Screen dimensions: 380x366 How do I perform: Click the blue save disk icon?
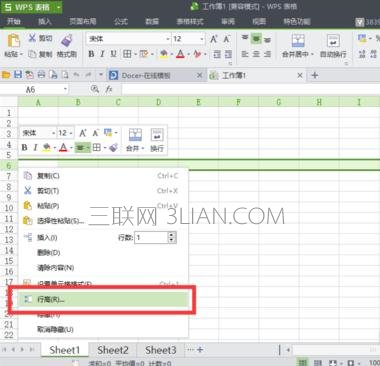click(x=18, y=75)
